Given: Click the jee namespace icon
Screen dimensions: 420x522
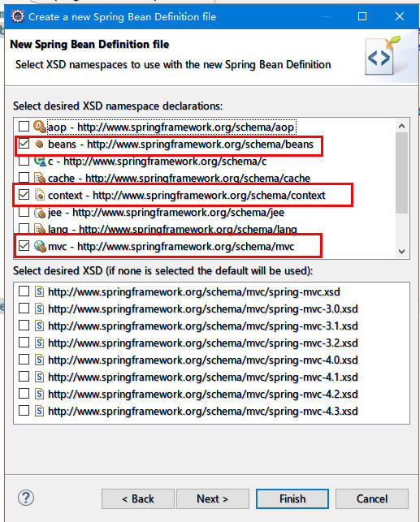Looking at the screenshot, I should [x=39, y=212].
